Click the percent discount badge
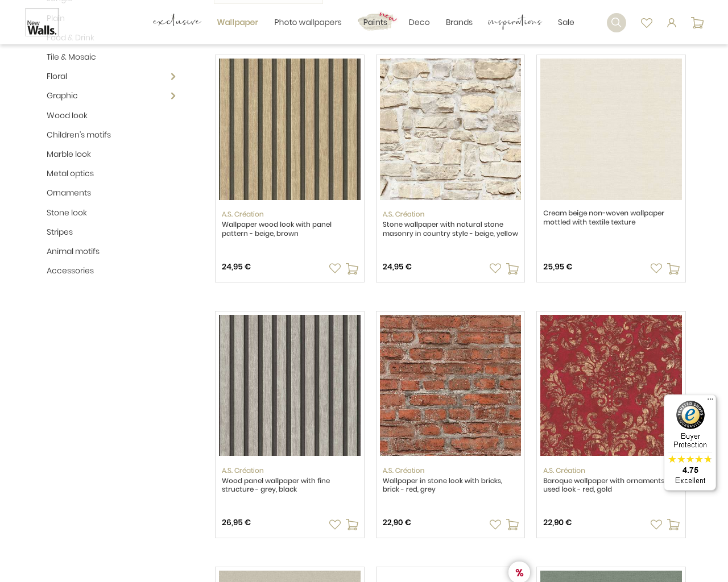The image size is (728, 582). click(x=519, y=572)
